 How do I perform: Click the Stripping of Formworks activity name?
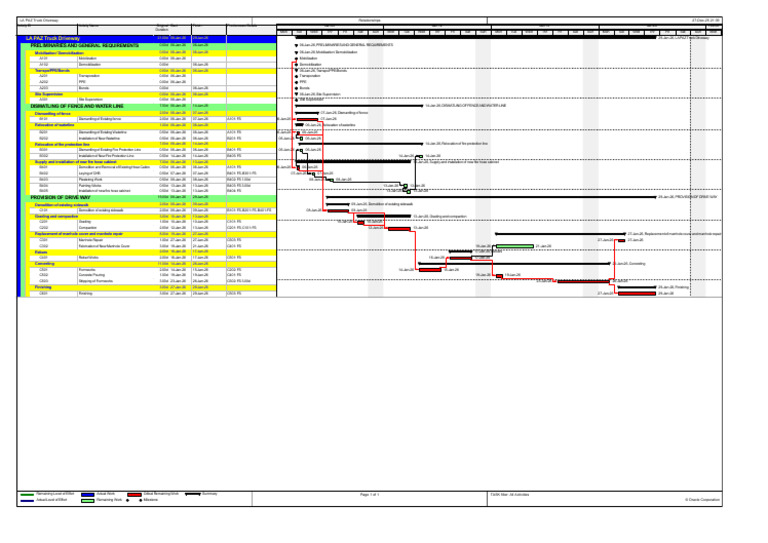coord(96,281)
